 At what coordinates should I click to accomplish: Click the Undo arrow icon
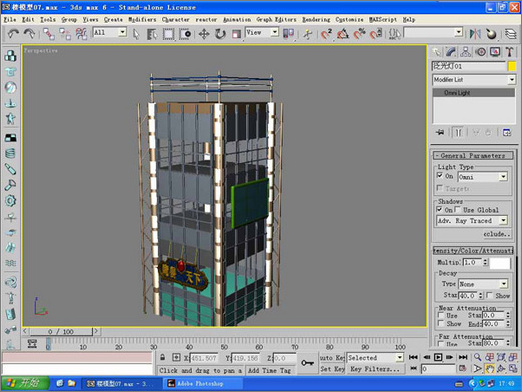[x=13, y=34]
